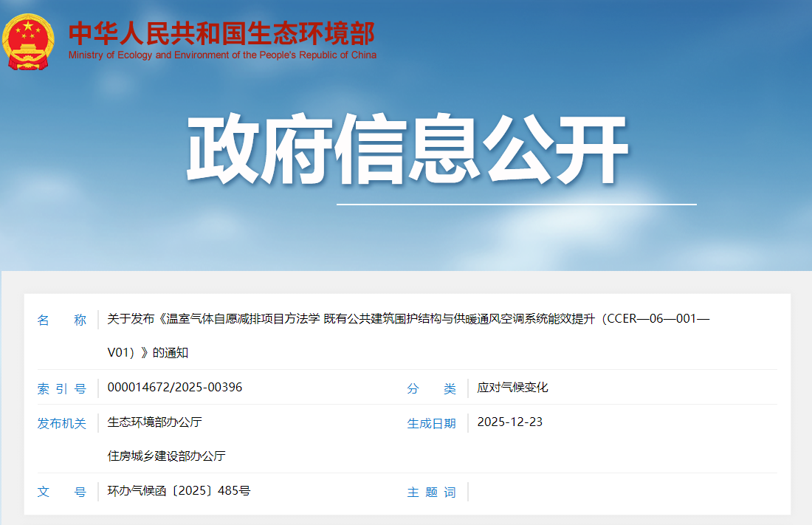This screenshot has height=525, width=812.
Task: Click the 住房城乡建设部办公厅 issuing agency
Action: (166, 456)
